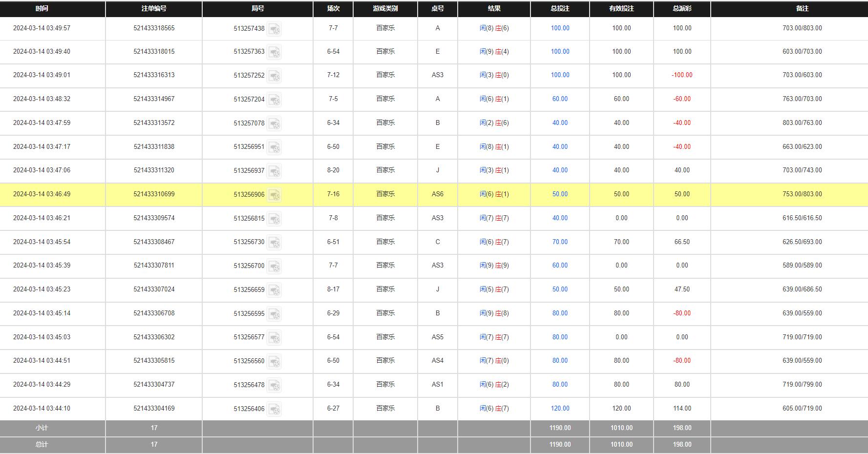Open replay icon beside round 513256700
This screenshot has width=868, height=454.
coord(274,267)
